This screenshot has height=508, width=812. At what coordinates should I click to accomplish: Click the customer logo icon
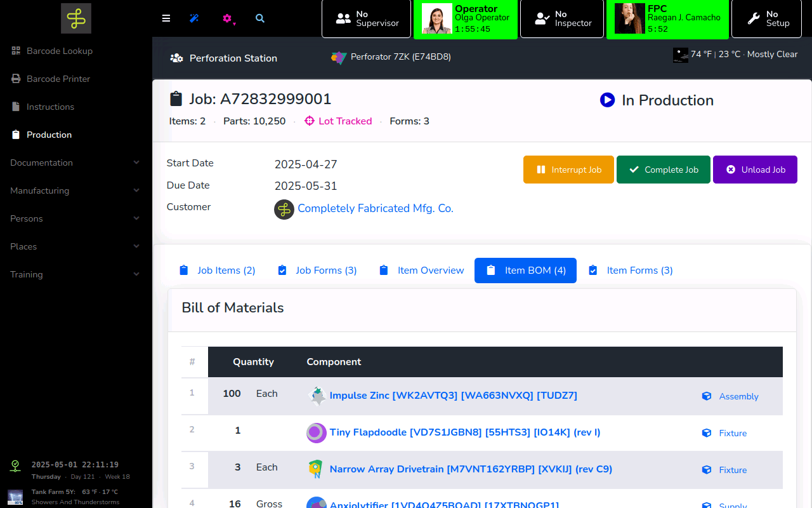click(284, 209)
